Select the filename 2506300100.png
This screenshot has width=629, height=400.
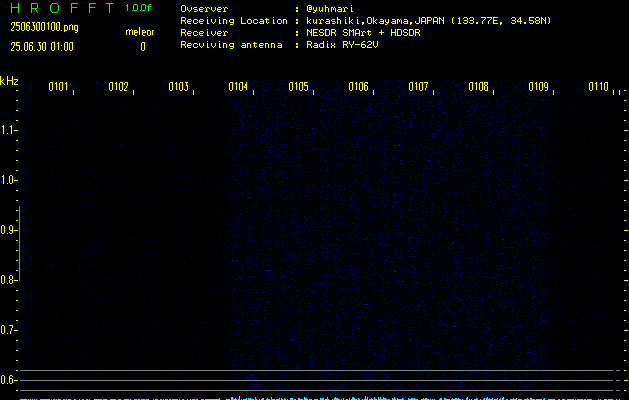coord(44,27)
